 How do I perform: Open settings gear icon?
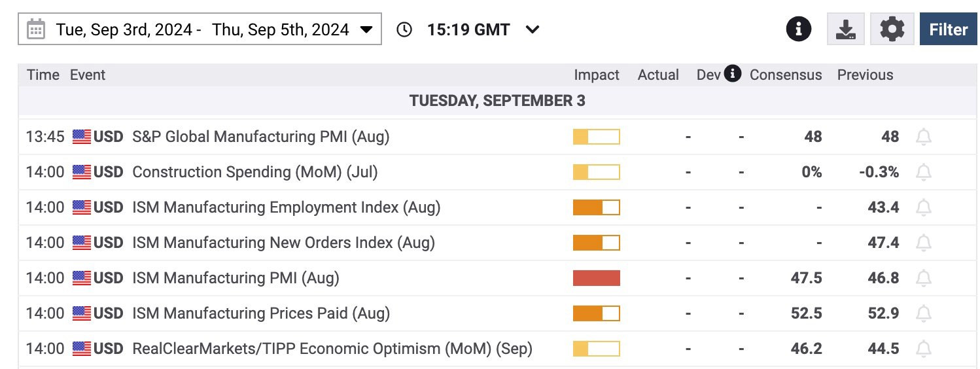tap(892, 29)
